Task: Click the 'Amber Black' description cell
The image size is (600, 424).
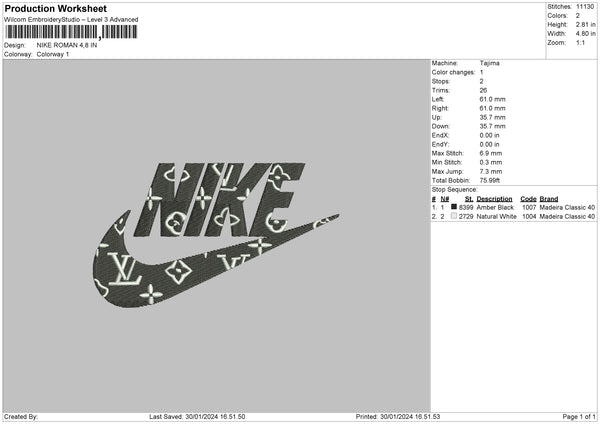Action: (x=495, y=207)
